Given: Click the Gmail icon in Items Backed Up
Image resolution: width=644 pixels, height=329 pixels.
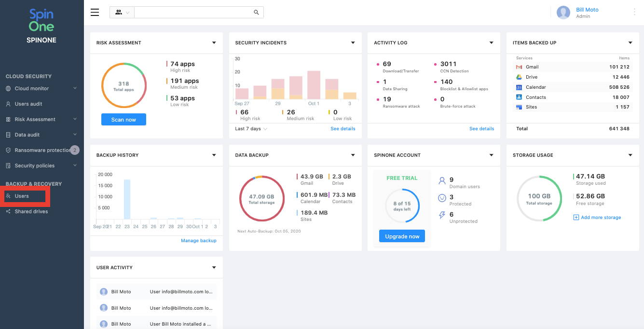Looking at the screenshot, I should coord(519,67).
